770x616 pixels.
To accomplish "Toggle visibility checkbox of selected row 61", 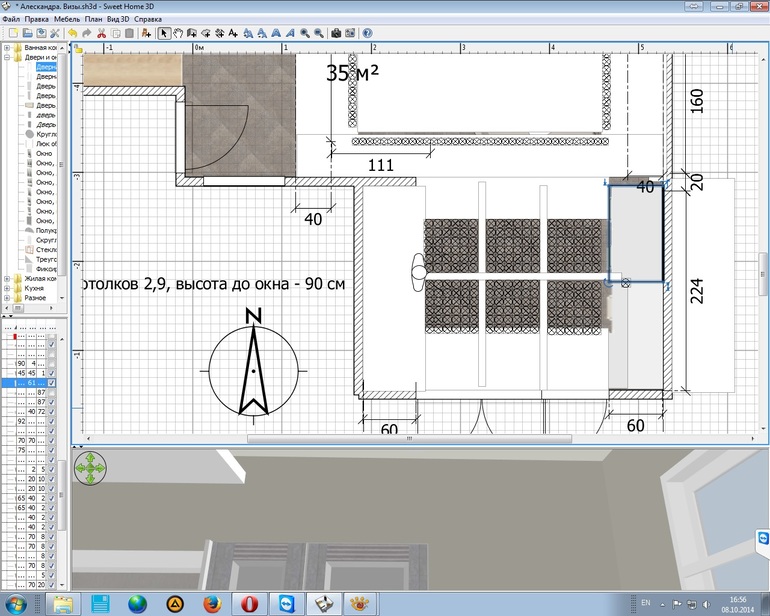I will [52, 383].
